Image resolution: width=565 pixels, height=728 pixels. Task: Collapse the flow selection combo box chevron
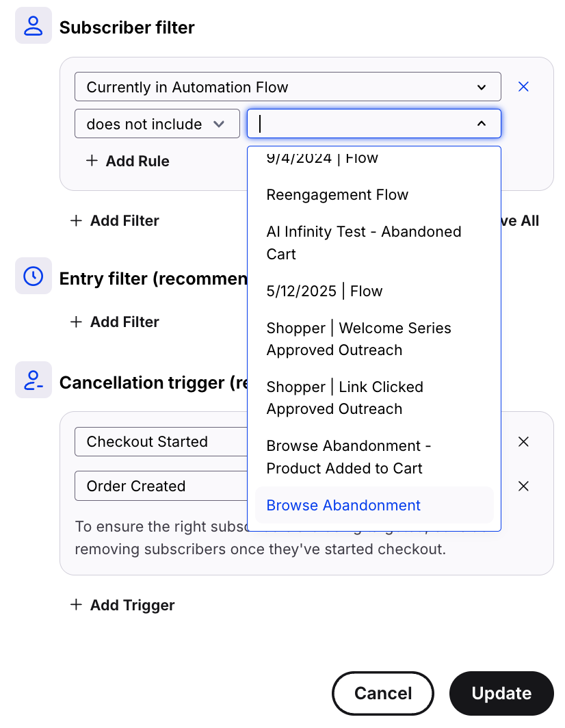pos(482,124)
